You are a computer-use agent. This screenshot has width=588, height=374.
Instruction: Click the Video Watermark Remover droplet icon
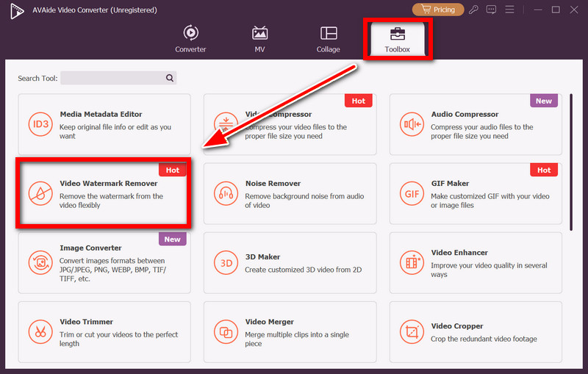[x=39, y=193]
